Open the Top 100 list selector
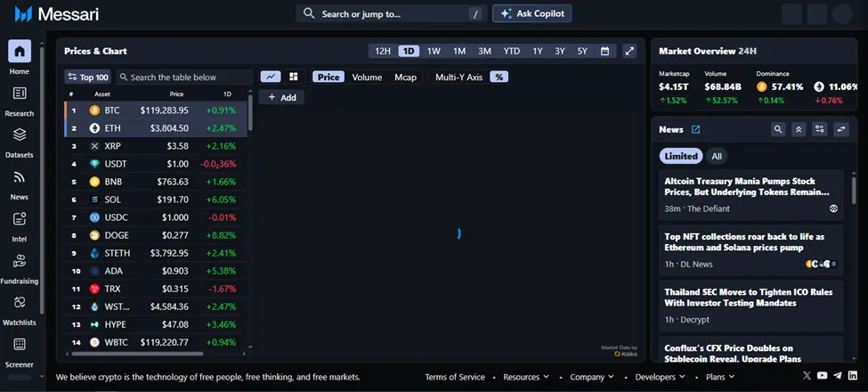The width and height of the screenshot is (868, 392). click(x=87, y=77)
